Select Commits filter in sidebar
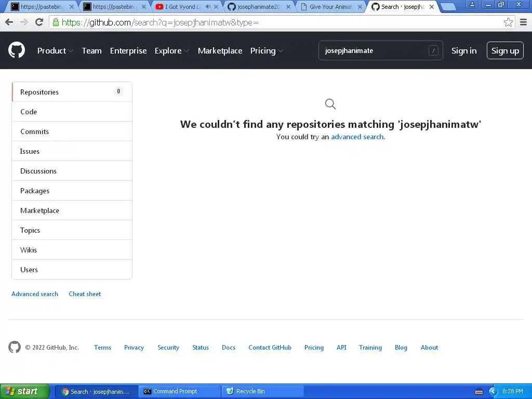 (72, 131)
